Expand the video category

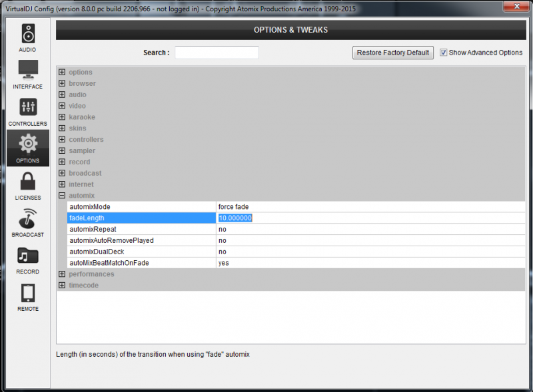coord(62,106)
